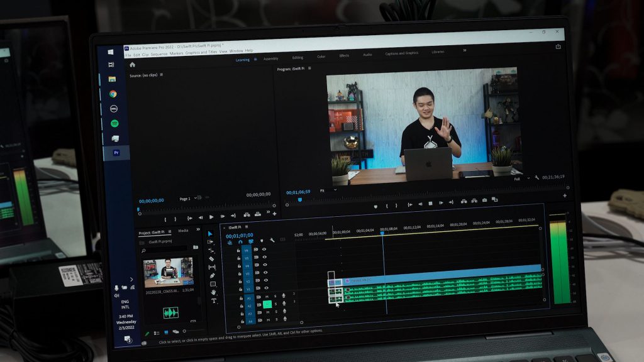
Task: Add a marker in the timeline header
Action: (262, 241)
